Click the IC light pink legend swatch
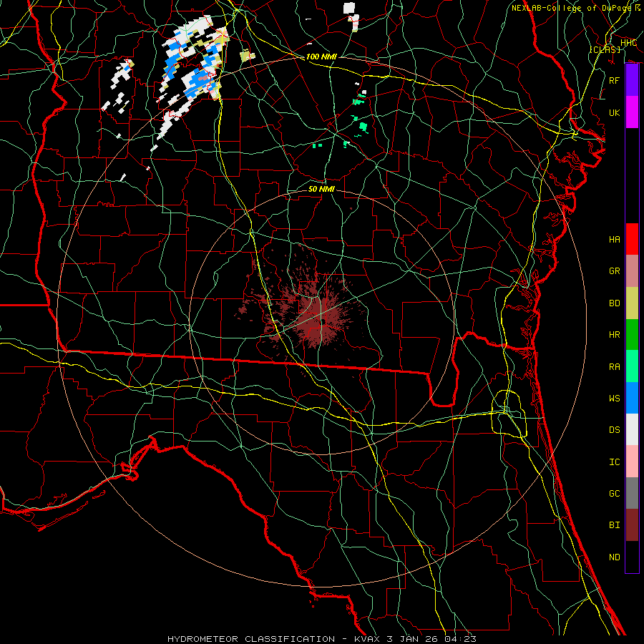Viewport: 644px width, 644px height. coord(632,462)
